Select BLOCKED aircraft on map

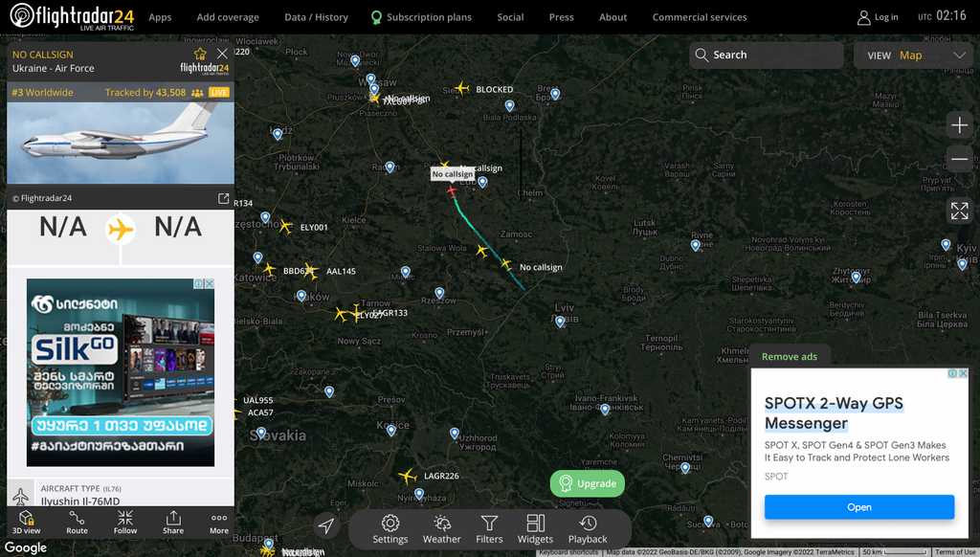461,88
